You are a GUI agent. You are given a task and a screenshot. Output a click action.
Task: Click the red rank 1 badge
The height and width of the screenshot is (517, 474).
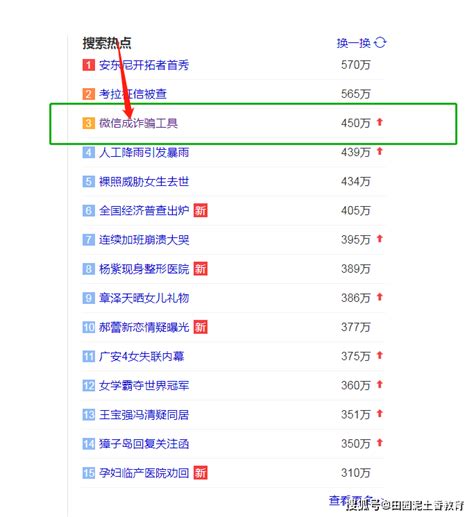[88, 65]
